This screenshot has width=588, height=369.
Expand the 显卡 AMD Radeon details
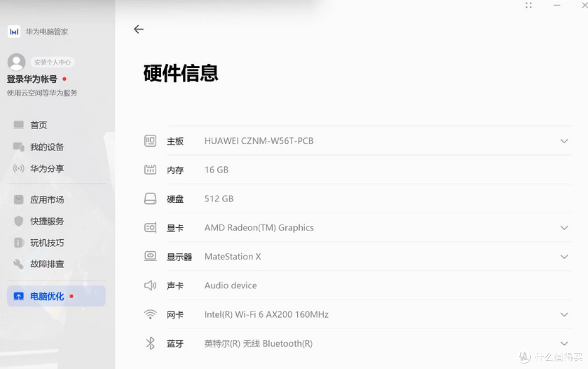click(x=564, y=228)
